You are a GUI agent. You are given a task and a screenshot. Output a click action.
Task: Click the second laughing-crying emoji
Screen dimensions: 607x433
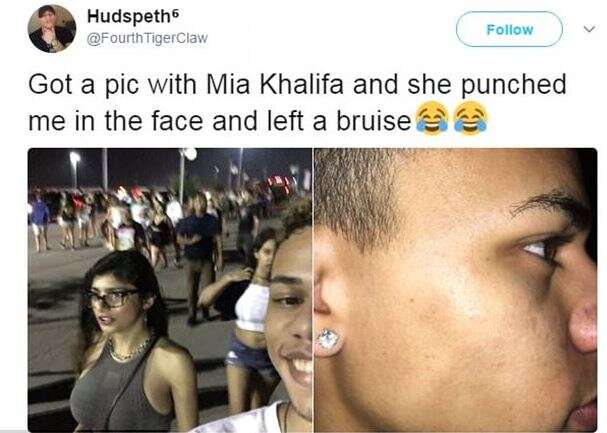click(x=470, y=118)
